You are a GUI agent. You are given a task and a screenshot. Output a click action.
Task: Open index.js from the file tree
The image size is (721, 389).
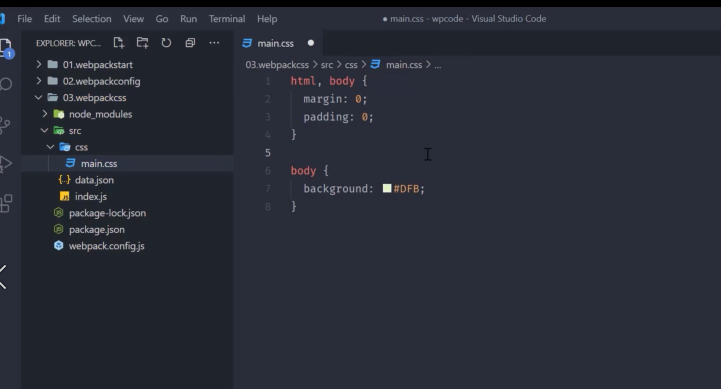[91, 196]
